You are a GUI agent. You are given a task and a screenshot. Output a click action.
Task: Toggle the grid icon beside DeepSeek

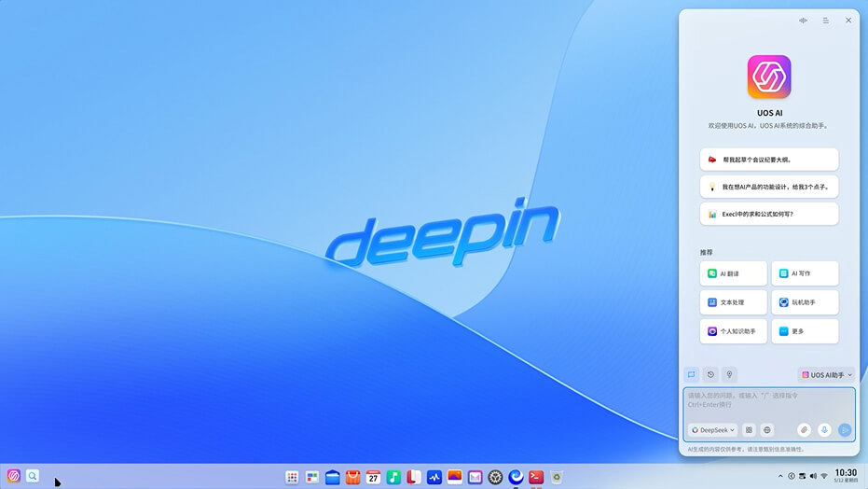pos(749,430)
